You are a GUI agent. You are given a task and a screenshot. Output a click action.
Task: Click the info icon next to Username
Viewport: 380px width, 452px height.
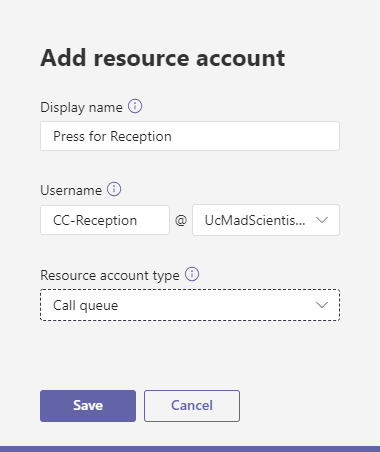tap(114, 189)
